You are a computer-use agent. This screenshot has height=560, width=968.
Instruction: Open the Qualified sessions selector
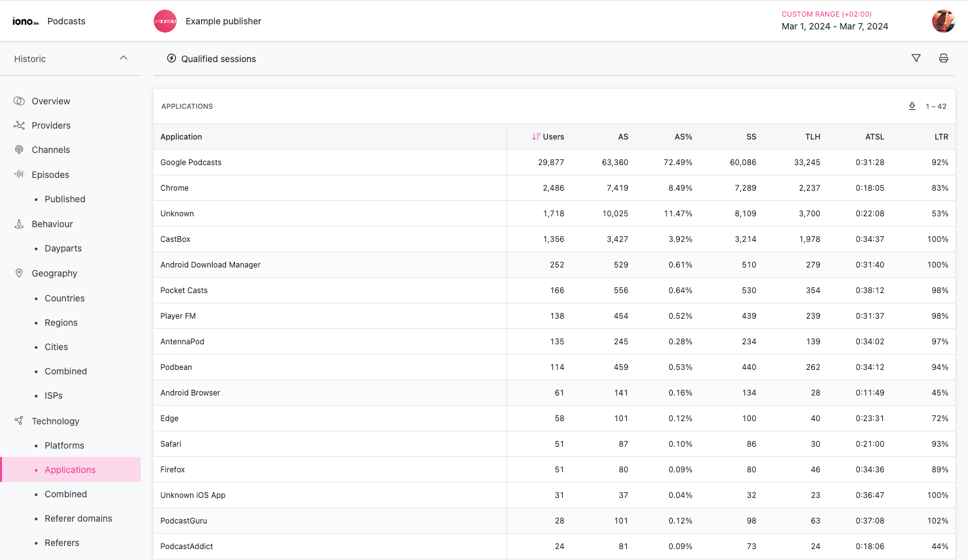tap(211, 59)
